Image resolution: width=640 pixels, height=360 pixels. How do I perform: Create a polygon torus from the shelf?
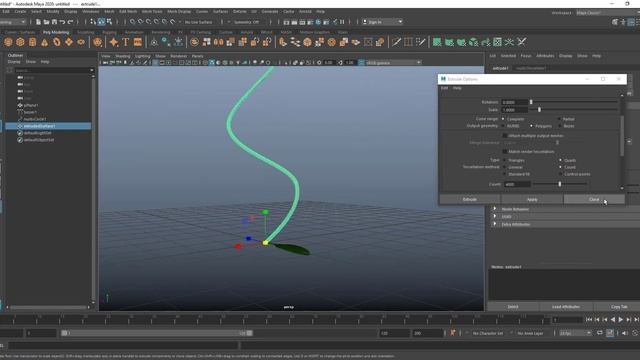click(x=57, y=42)
